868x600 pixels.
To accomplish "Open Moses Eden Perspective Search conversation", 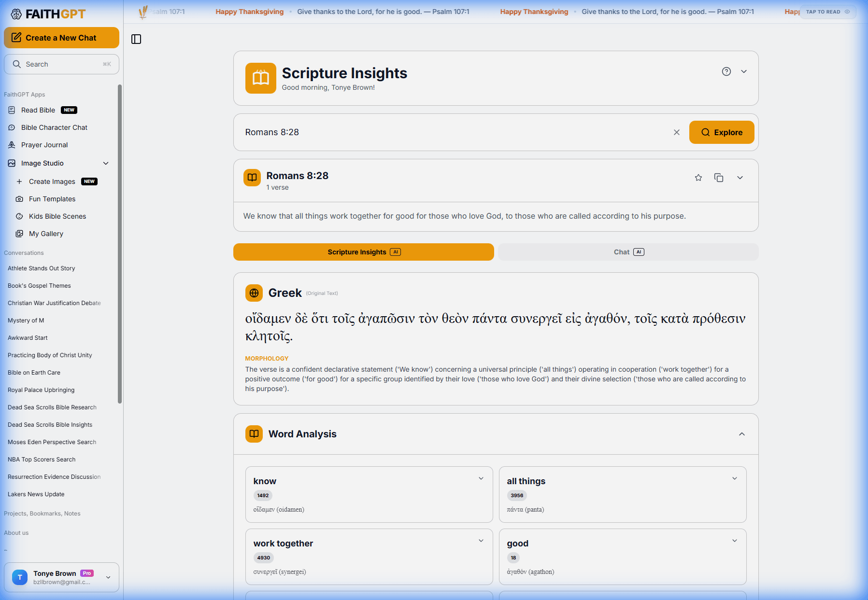I will tap(52, 442).
